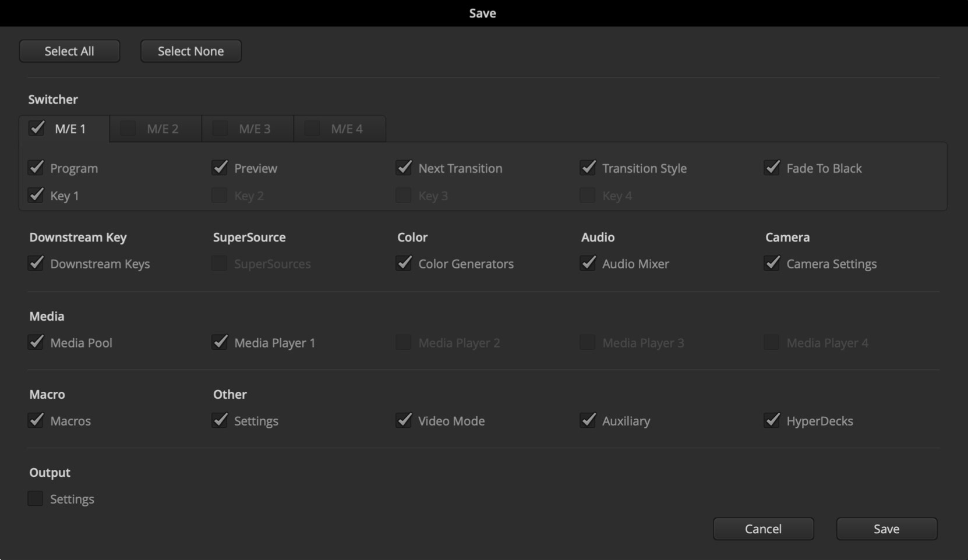968x560 pixels.
Task: Enable the Key 2 checkbox
Action: pos(220,196)
